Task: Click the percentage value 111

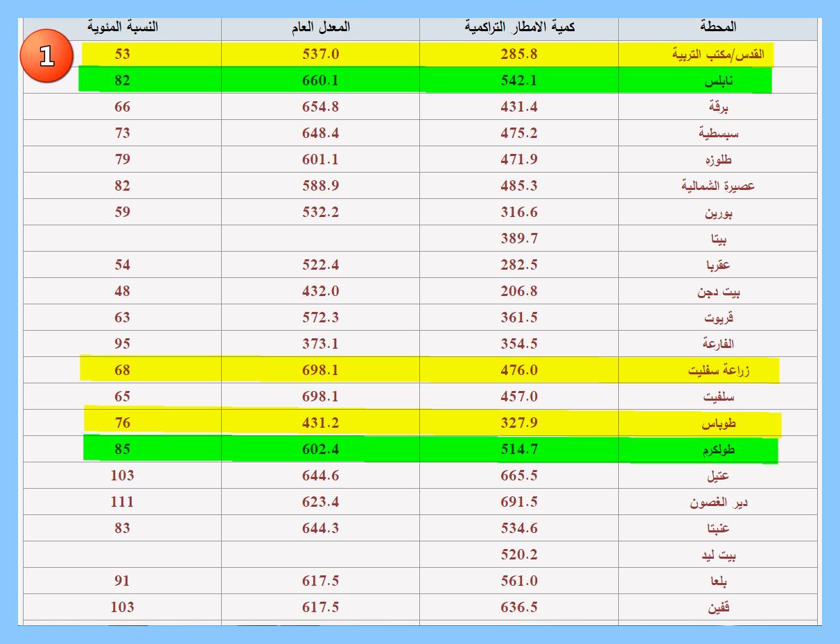Action: [122, 502]
